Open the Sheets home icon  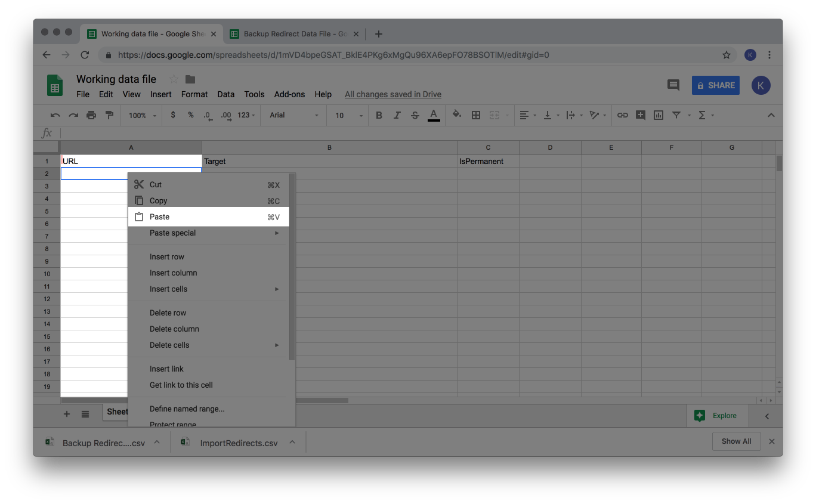(55, 85)
